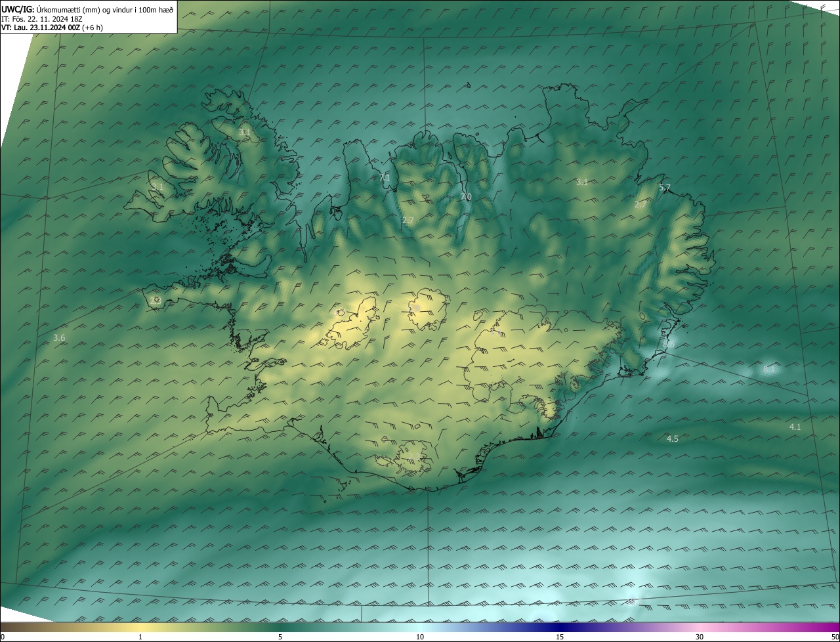Click the 0 tick label on the color scale
The image size is (840, 642).
(x=3, y=637)
